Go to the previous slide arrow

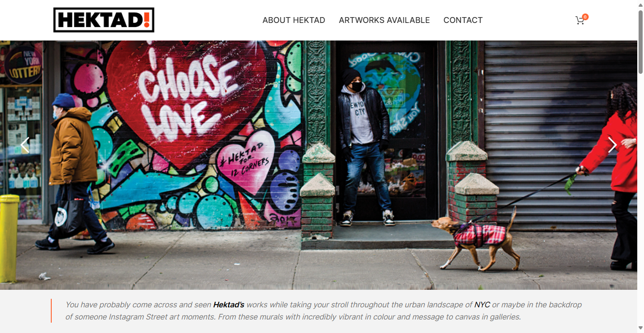(x=25, y=145)
